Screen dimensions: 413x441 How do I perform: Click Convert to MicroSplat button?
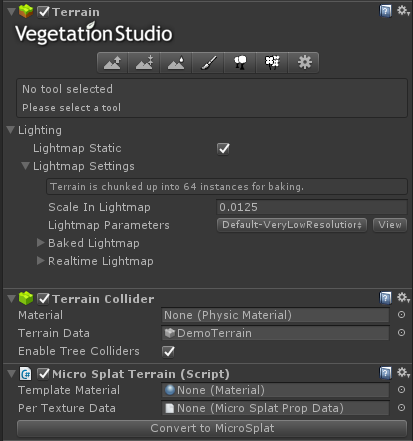click(212, 428)
